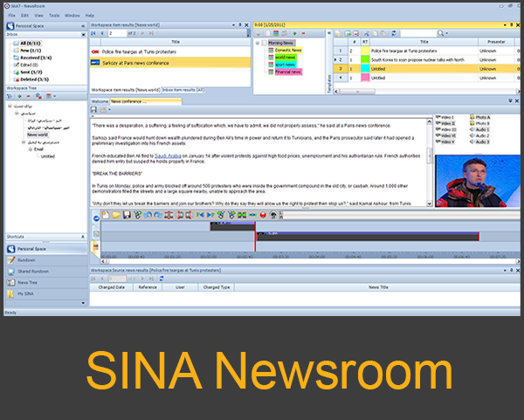Click the save icon in the story editor toolbar
This screenshot has width=524, height=420.
[x=93, y=110]
